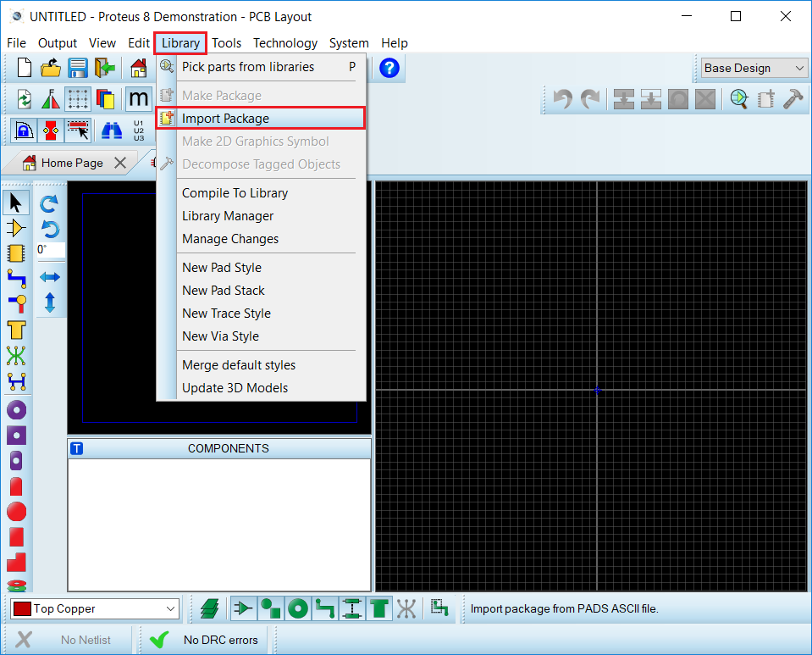Screen dimensions: 812x655
Task: Click the X-mirror horizontal flip icon
Action: coord(50,277)
